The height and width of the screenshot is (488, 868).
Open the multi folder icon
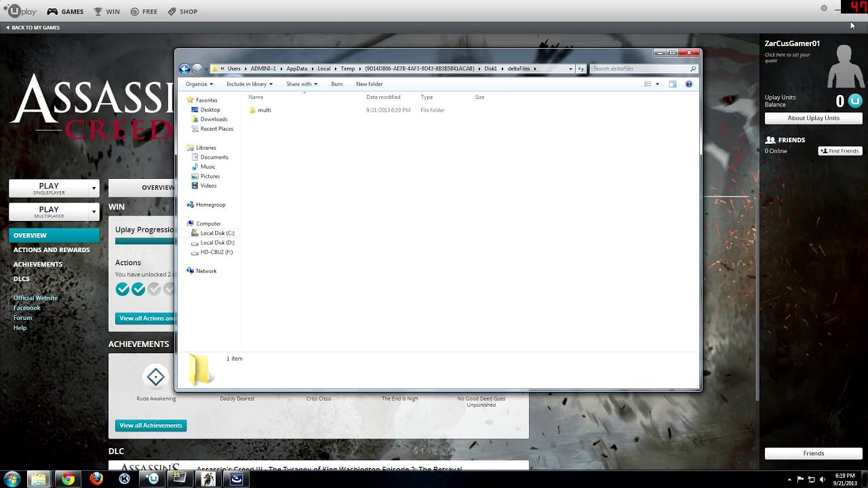point(252,110)
